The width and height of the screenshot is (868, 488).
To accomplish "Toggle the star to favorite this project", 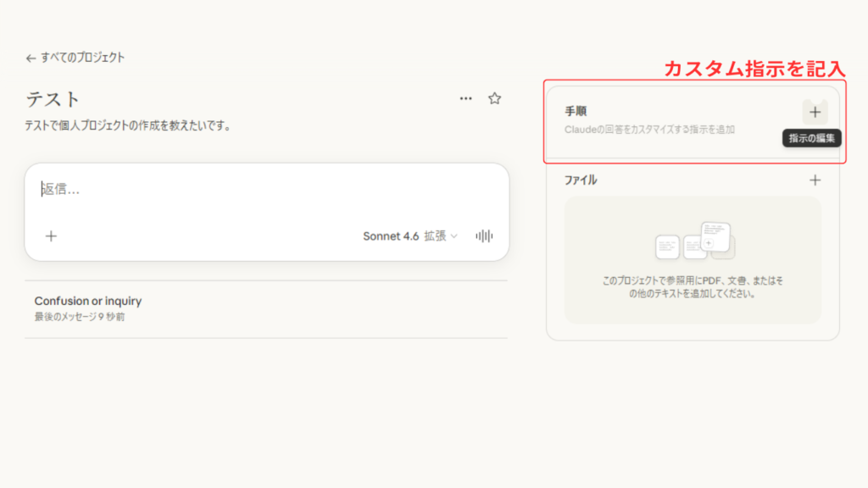I will click(x=495, y=98).
